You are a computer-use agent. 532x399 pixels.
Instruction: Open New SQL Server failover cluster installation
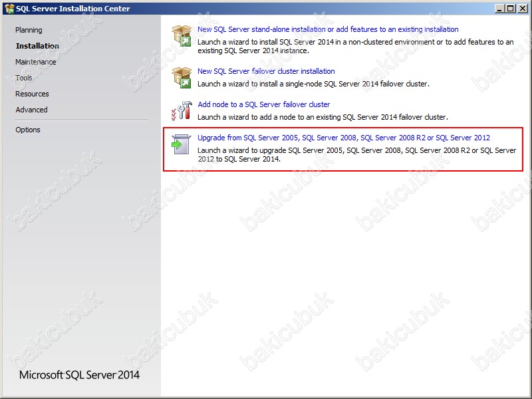click(x=266, y=71)
